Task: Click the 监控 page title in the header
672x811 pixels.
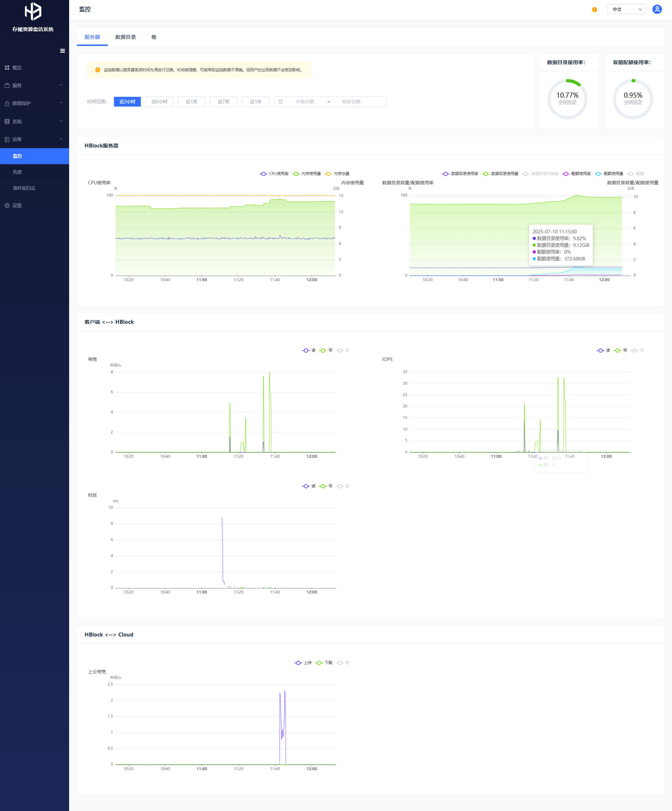Action: pos(85,9)
